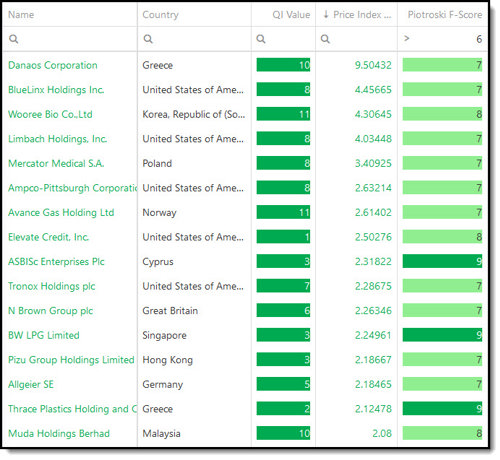The width and height of the screenshot is (500, 460).
Task: Click Korea, Republic of country cell
Action: [x=194, y=114]
